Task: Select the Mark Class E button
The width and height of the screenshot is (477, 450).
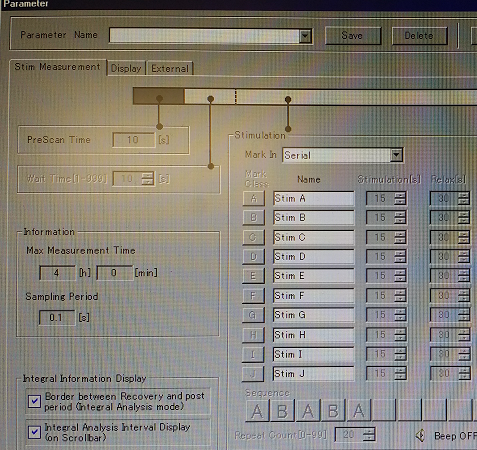Action: pos(253,276)
